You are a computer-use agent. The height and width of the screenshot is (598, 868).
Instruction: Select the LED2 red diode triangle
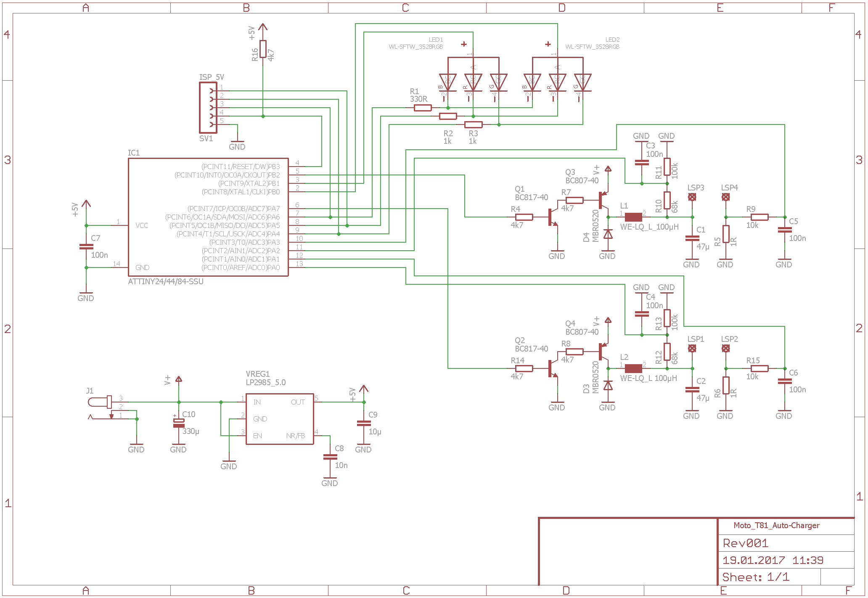click(557, 82)
